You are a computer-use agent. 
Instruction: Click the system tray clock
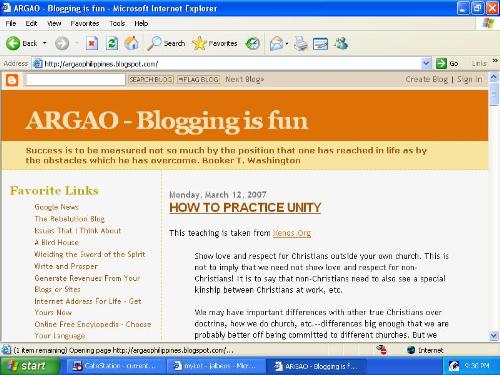[x=477, y=366]
